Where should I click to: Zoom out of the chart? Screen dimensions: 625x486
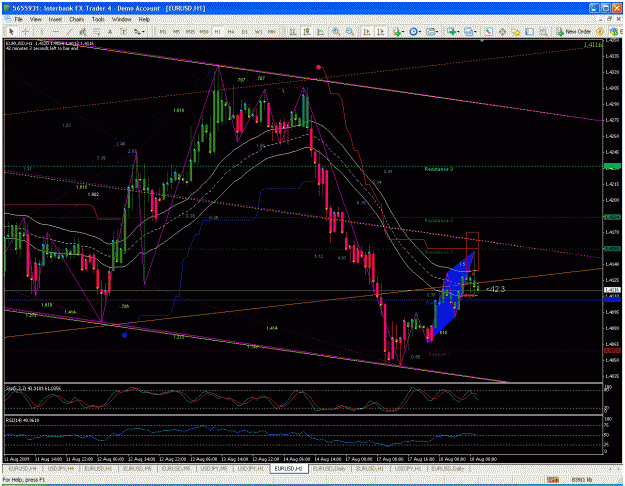coord(350,31)
